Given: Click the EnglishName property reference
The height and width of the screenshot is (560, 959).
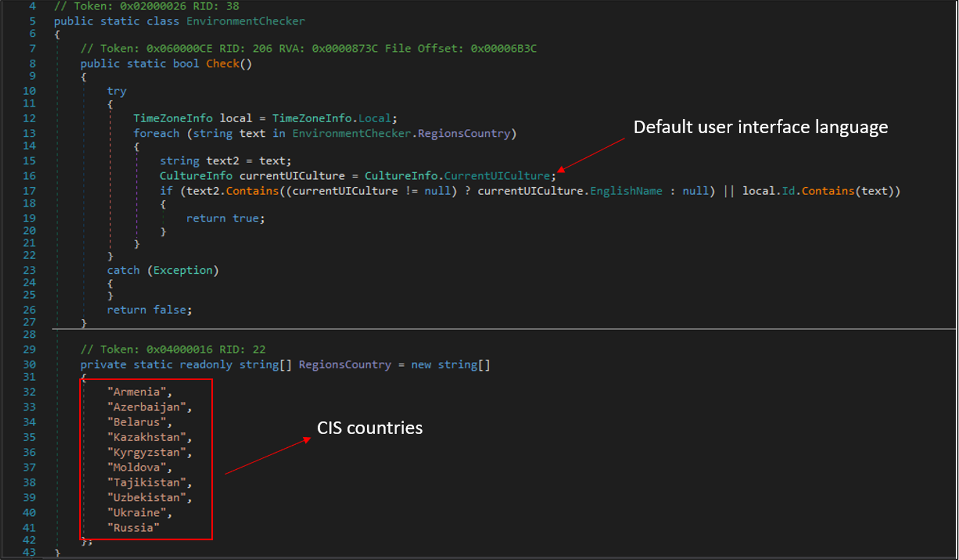Looking at the screenshot, I should 626,191.
